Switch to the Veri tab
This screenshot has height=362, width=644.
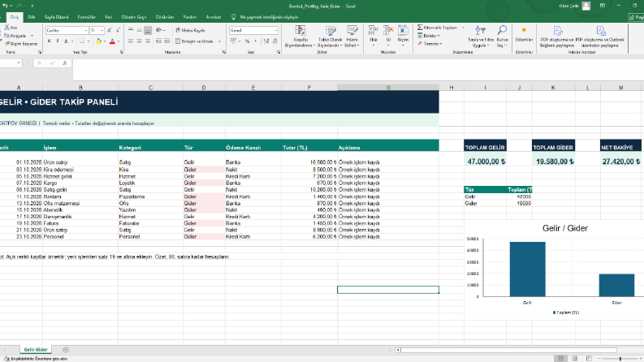tap(109, 17)
